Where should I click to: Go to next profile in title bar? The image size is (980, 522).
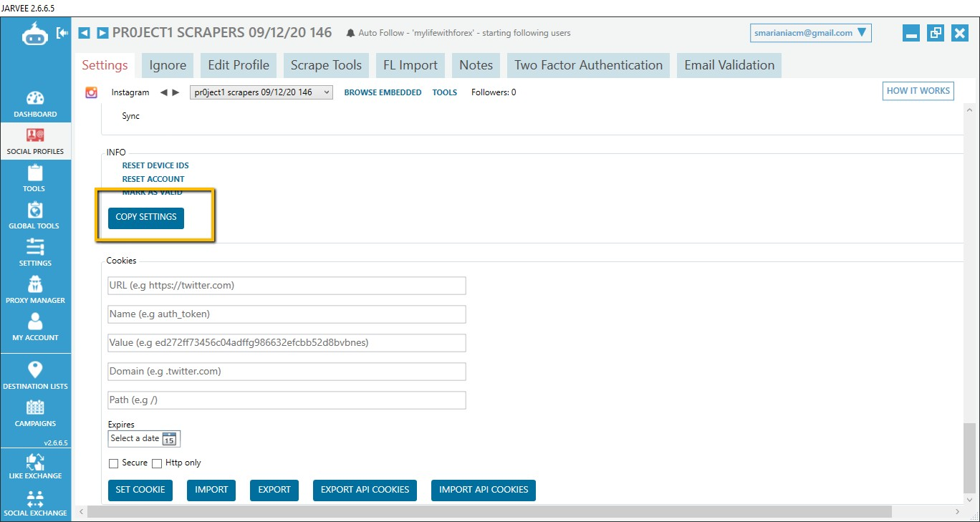(102, 33)
